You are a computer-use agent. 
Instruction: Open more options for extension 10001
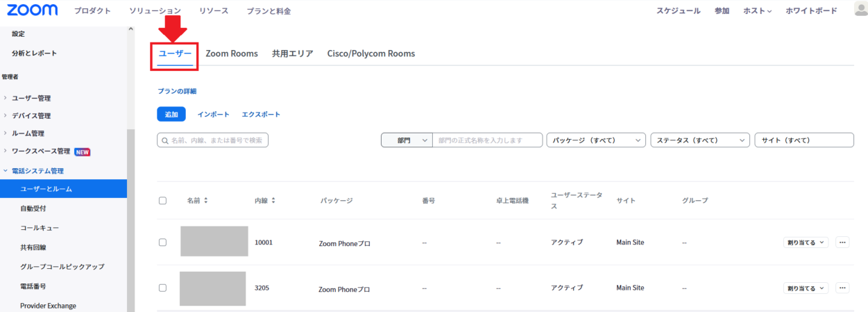tap(842, 243)
